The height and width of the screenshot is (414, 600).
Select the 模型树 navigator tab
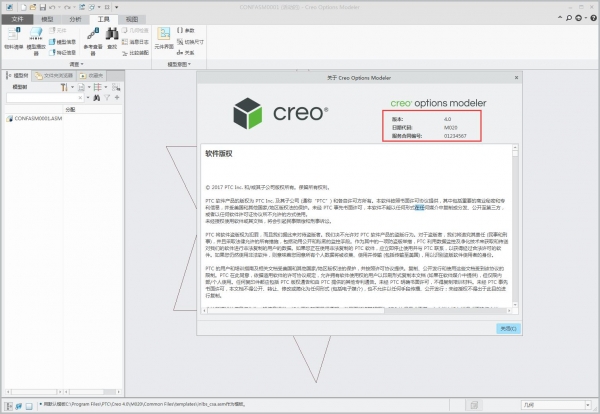(x=18, y=75)
